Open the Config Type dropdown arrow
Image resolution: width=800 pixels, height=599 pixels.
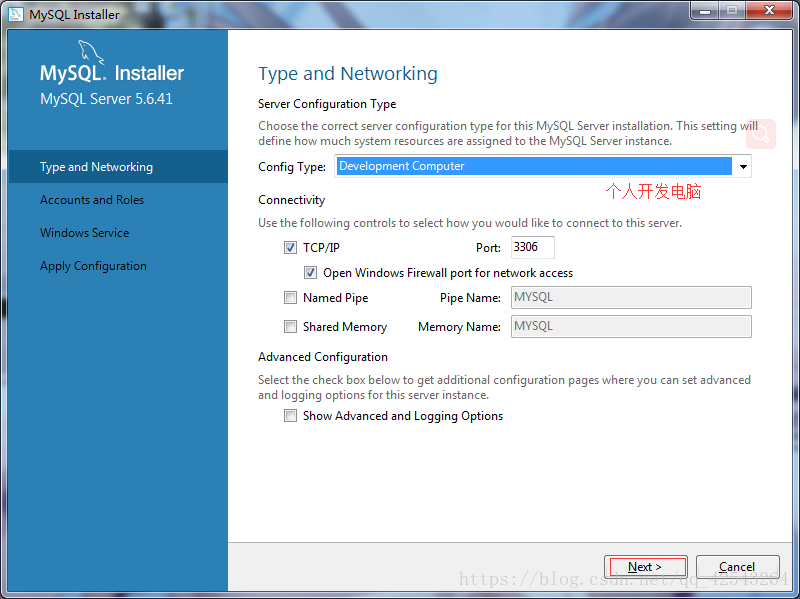(x=743, y=166)
